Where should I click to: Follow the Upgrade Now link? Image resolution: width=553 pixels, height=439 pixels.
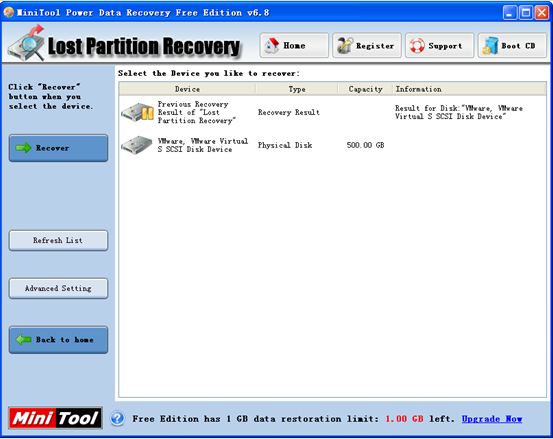click(x=492, y=419)
